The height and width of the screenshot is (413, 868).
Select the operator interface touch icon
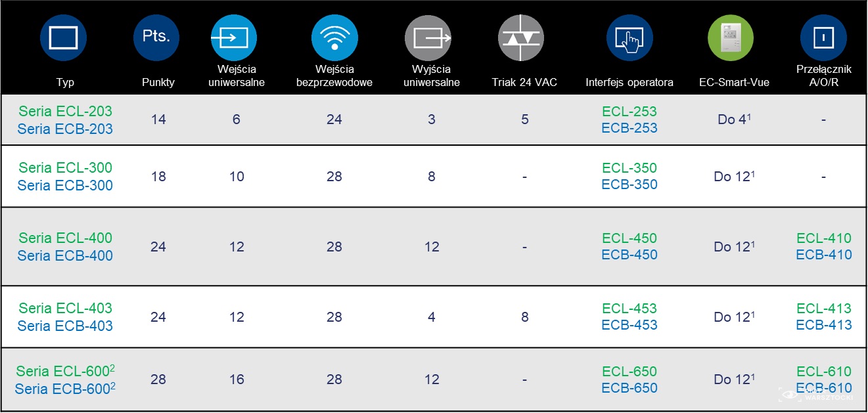coord(629,38)
